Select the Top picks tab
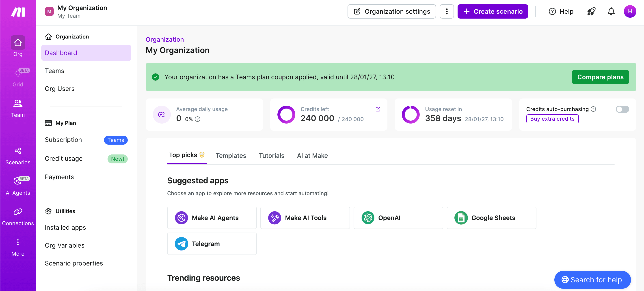Screen dimensions: 644x291 [187, 155]
